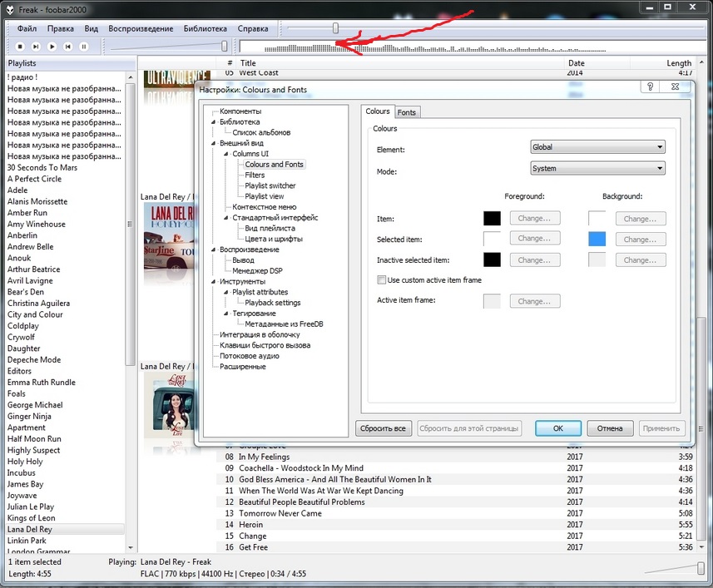Image resolution: width=713 pixels, height=588 pixels.
Task: Open the Справка menu
Action: 253,28
